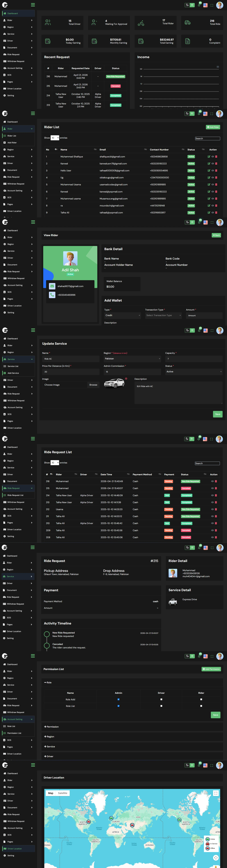This screenshot has height=868, width=227.
Task: Open the Income chart menu icon
Action: coord(218,67)
